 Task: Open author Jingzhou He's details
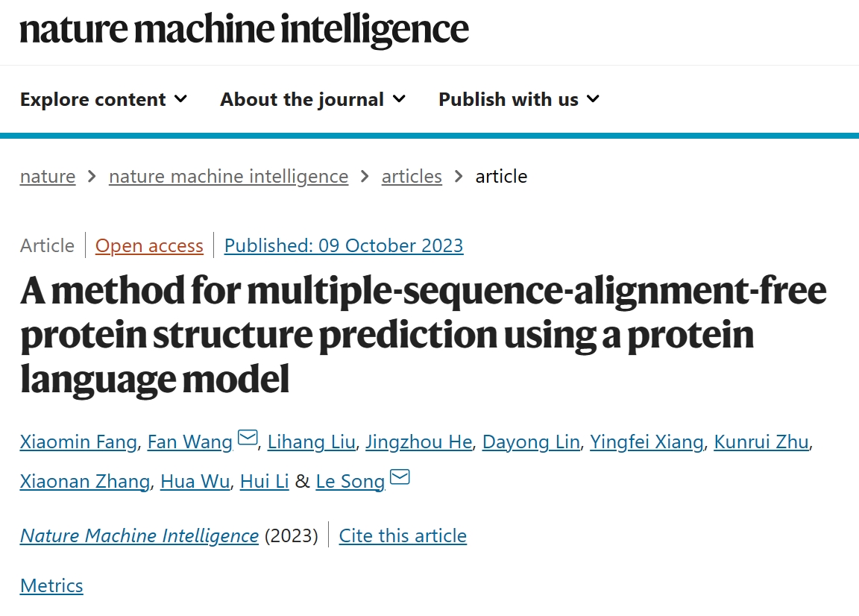click(419, 442)
